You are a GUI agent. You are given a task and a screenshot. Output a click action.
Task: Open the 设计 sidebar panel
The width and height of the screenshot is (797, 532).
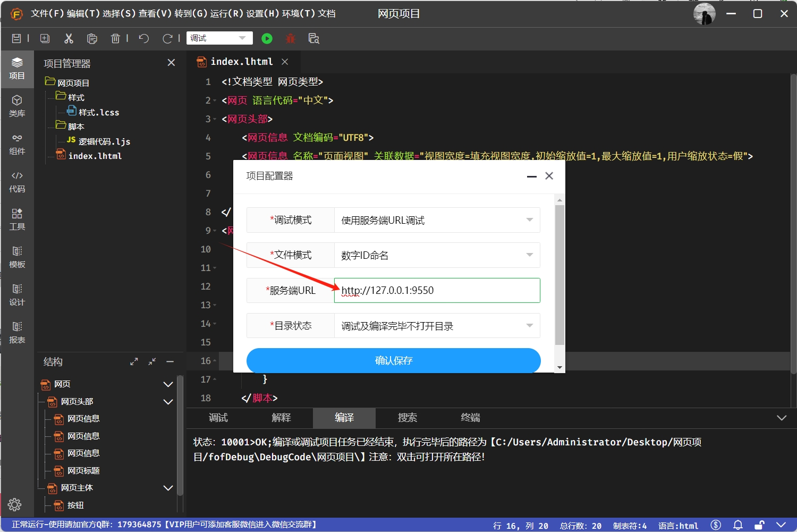(x=17, y=295)
